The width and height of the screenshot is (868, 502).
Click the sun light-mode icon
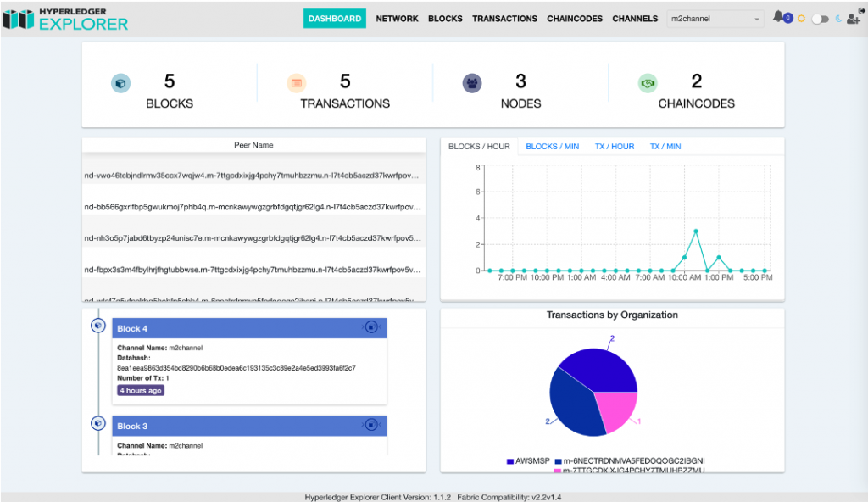point(801,19)
